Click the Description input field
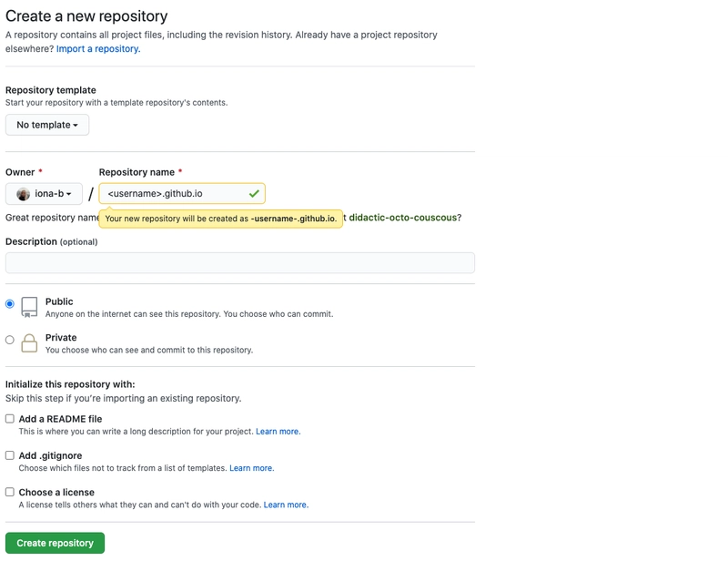 click(240, 263)
